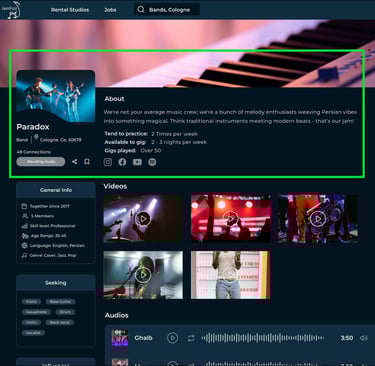
Task: Open the band's Facebook page
Action: pyautogui.click(x=122, y=162)
